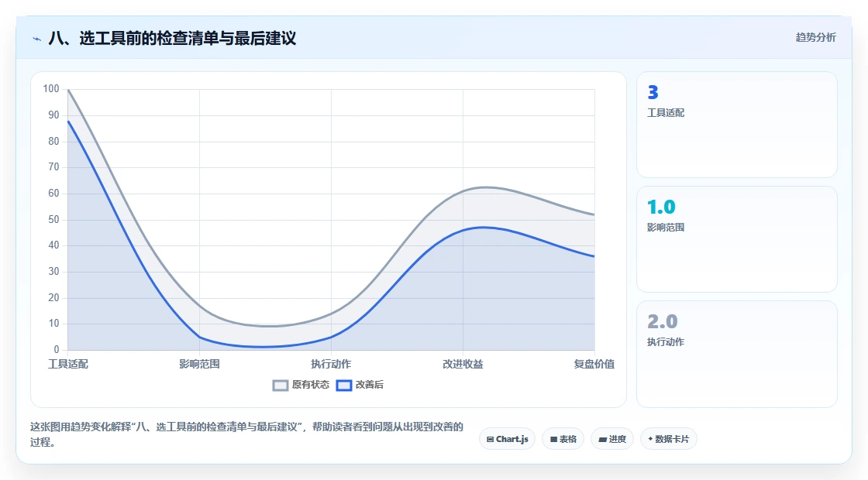This screenshot has height=480, width=868.
Task: Select the 进度 tag
Action: (x=612, y=439)
